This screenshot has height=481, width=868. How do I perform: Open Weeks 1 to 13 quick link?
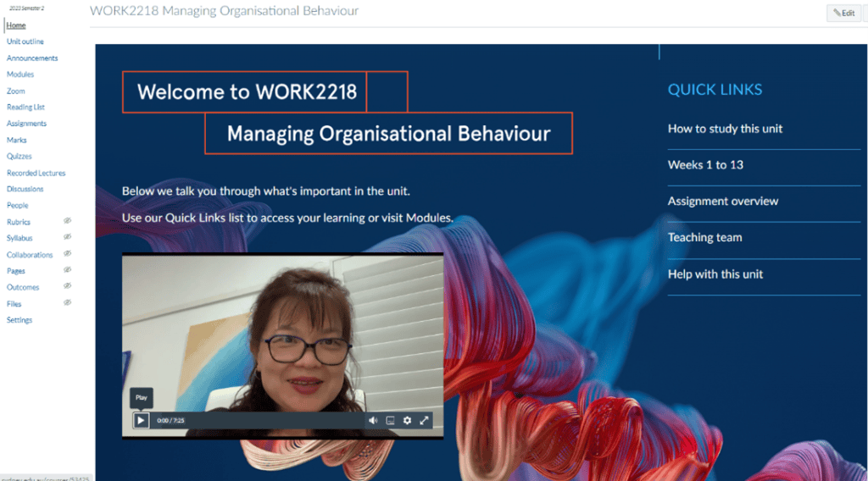[705, 165]
